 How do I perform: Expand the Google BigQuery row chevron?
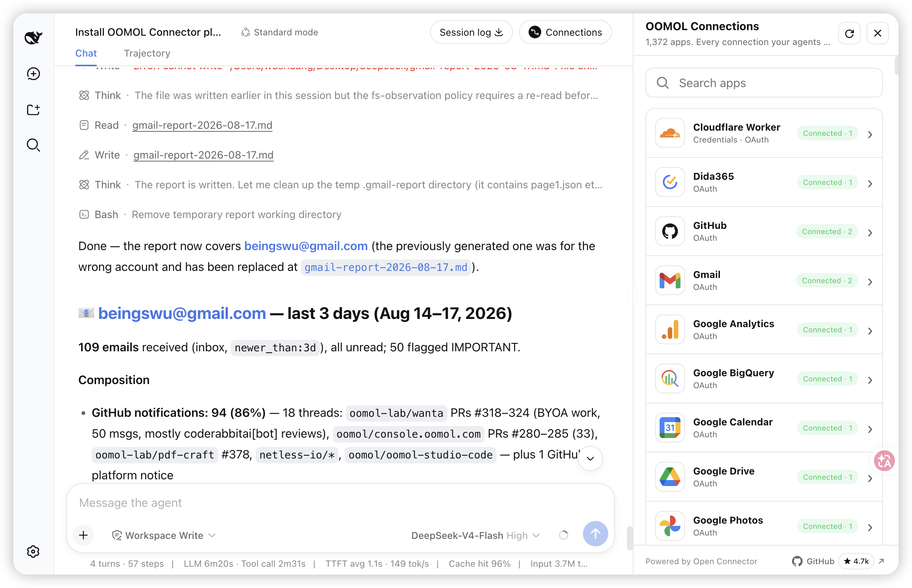click(x=870, y=380)
